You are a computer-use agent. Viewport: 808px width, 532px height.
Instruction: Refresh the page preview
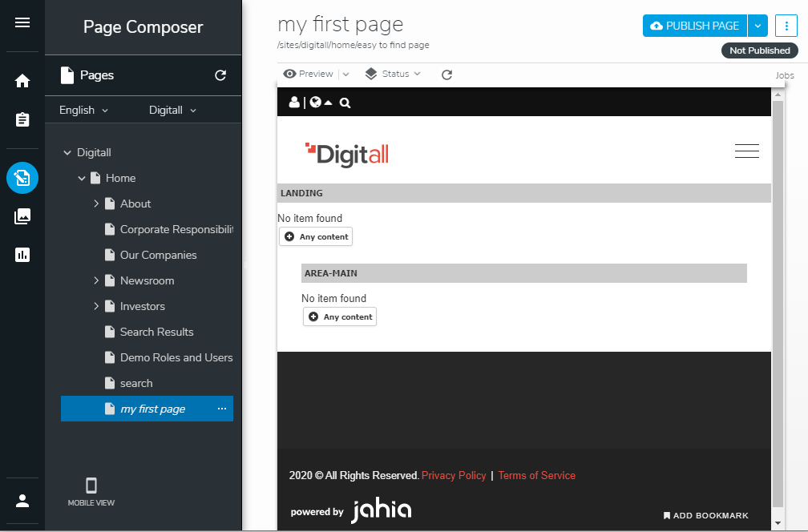pos(447,75)
